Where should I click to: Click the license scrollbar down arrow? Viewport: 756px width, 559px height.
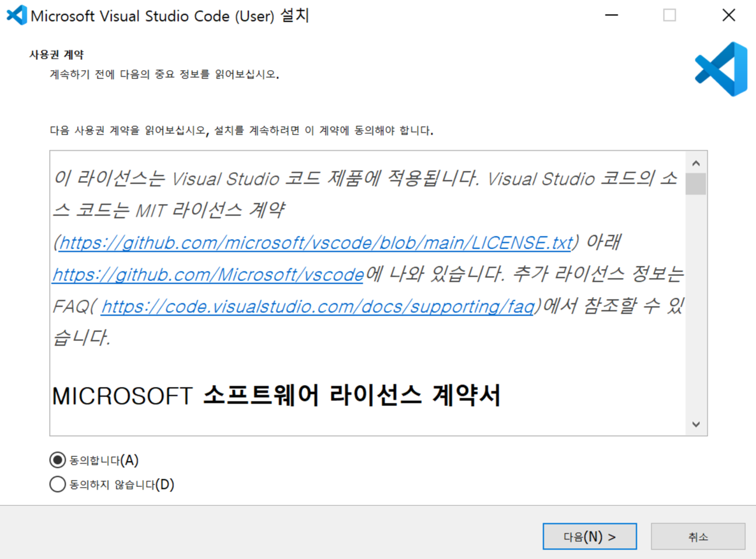click(x=695, y=425)
